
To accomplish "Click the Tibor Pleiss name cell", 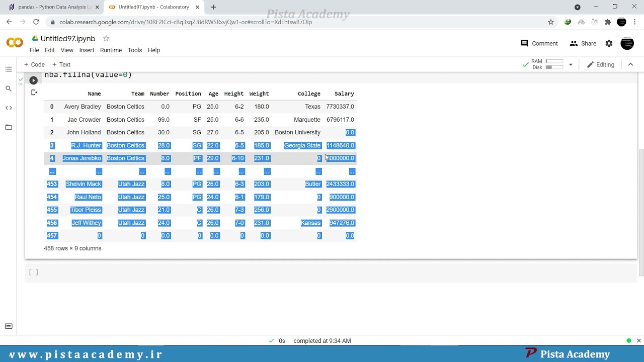I will (x=86, y=210).
